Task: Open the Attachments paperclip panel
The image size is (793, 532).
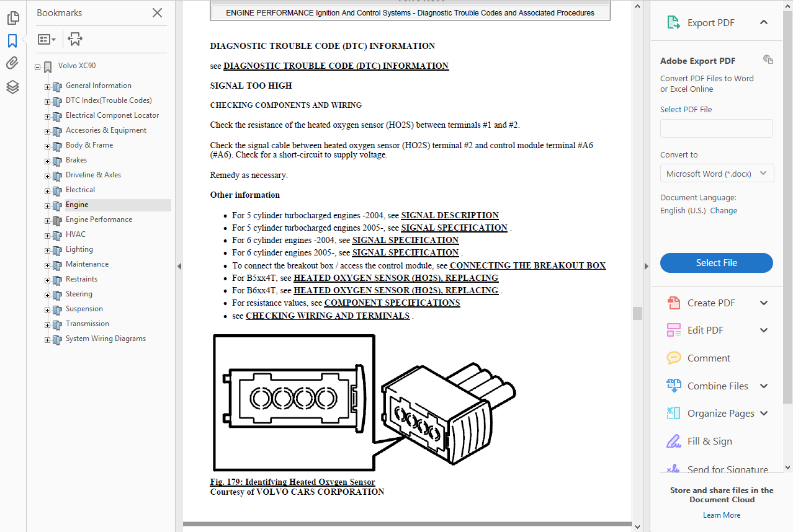Action: click(12, 63)
